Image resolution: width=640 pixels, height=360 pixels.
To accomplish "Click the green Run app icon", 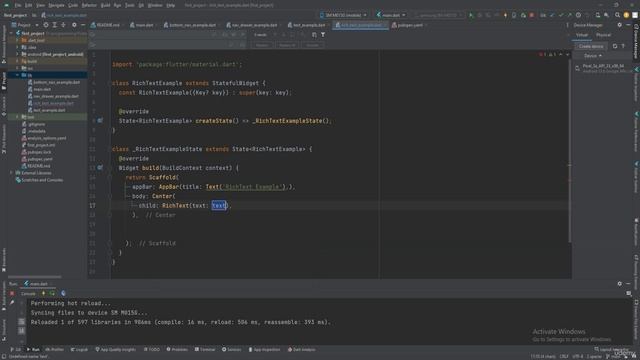I will tap(471, 15).
